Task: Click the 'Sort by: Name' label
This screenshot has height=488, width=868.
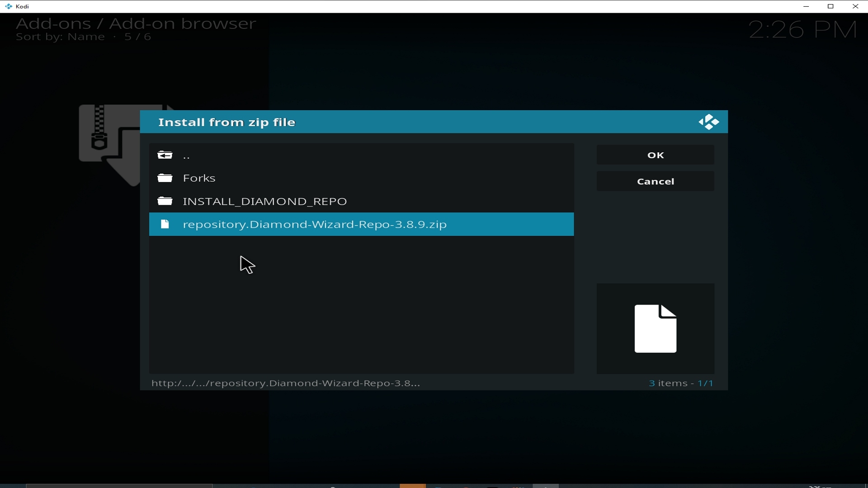Action: click(60, 38)
